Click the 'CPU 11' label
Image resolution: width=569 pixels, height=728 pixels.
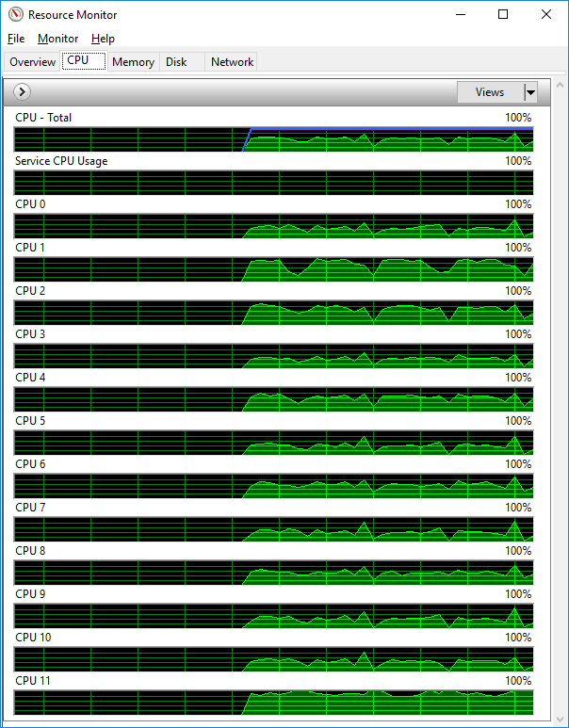[33, 681]
